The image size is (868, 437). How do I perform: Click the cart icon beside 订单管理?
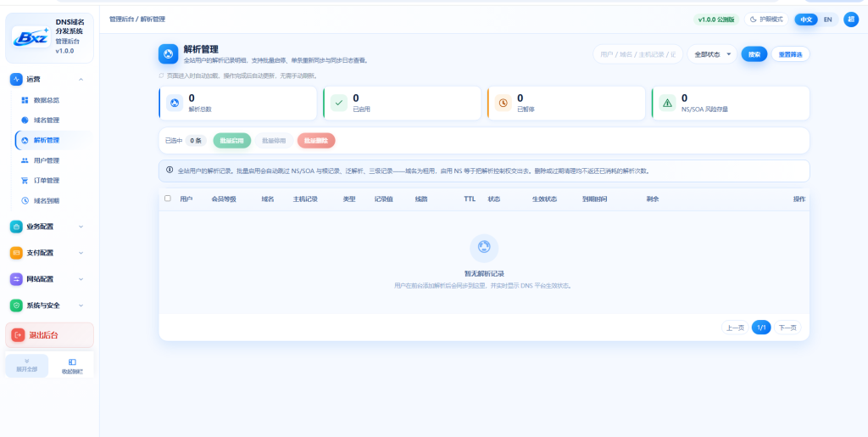coord(25,181)
